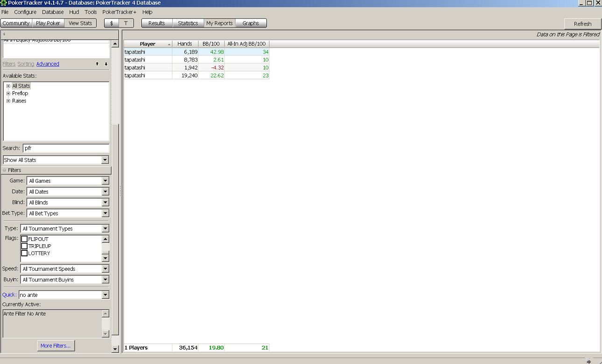Select the tapatashi row with 8,783 hands
Image resolution: width=602 pixels, height=364 pixels.
(x=196, y=60)
